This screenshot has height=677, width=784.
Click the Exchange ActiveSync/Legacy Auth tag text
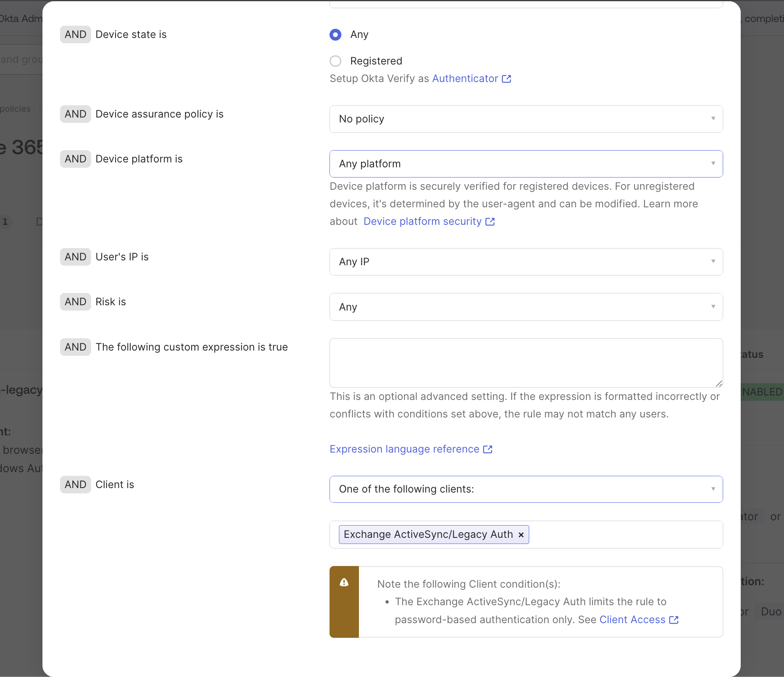(x=428, y=534)
